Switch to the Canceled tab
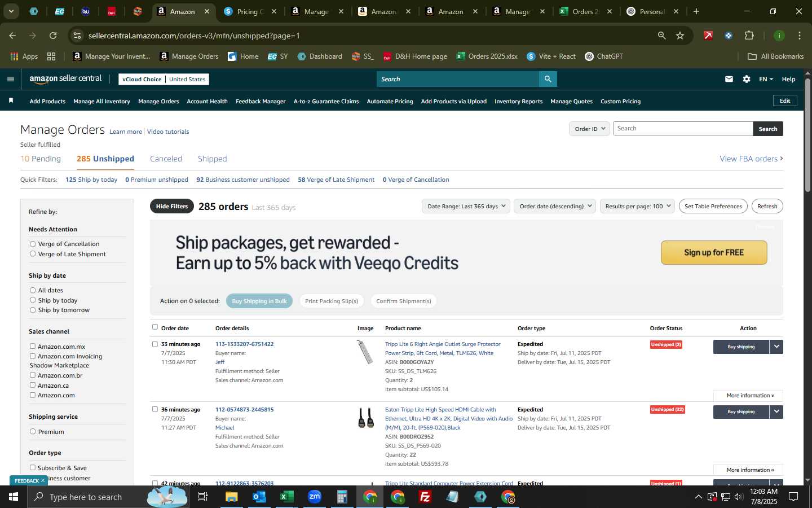This screenshot has height=508, width=812. click(x=166, y=159)
